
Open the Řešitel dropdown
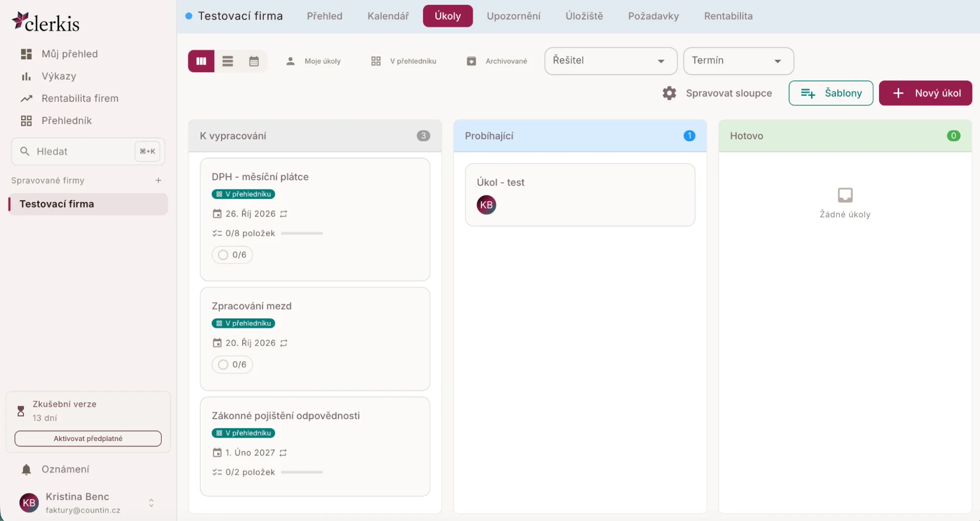(x=611, y=61)
